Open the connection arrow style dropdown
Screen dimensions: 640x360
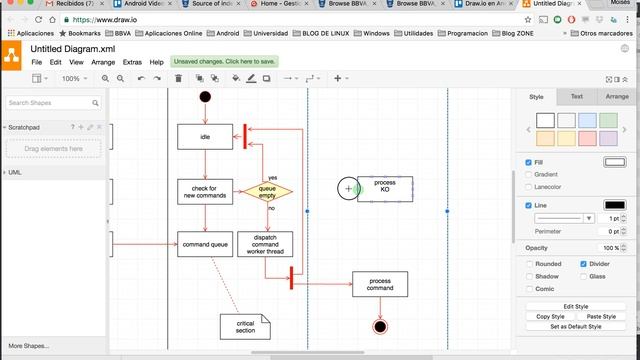tap(291, 78)
